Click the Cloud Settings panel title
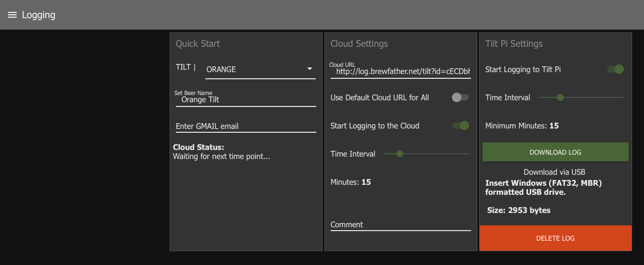This screenshot has height=265, width=644. point(359,44)
